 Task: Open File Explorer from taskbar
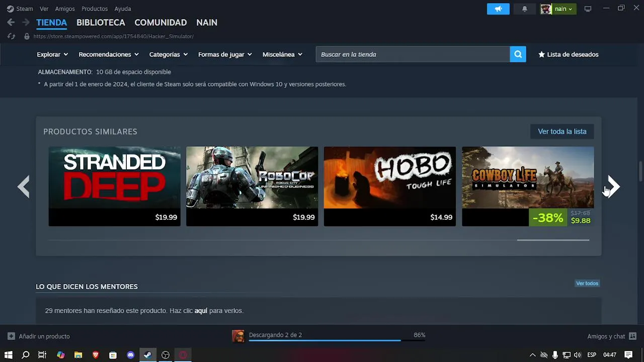point(78,355)
